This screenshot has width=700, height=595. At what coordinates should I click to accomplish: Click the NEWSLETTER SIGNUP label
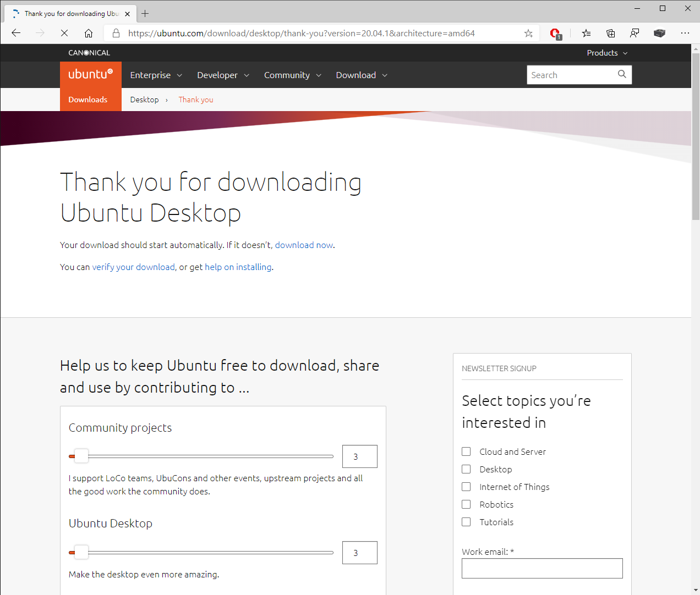point(499,368)
